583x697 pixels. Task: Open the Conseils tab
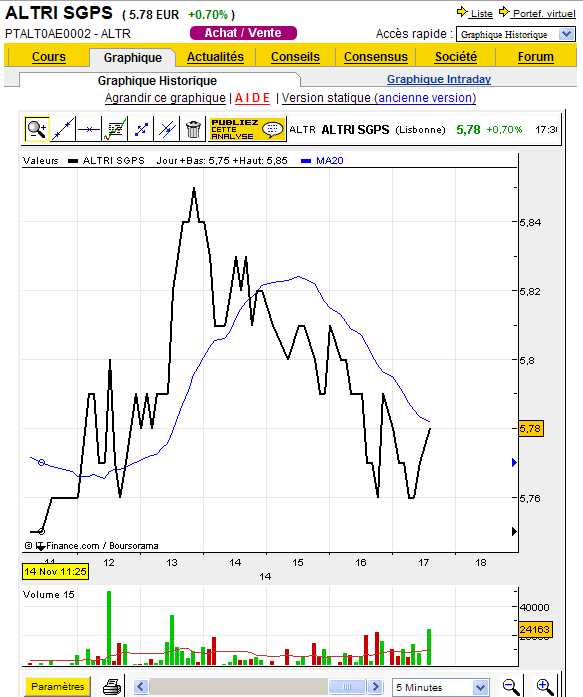(x=295, y=57)
